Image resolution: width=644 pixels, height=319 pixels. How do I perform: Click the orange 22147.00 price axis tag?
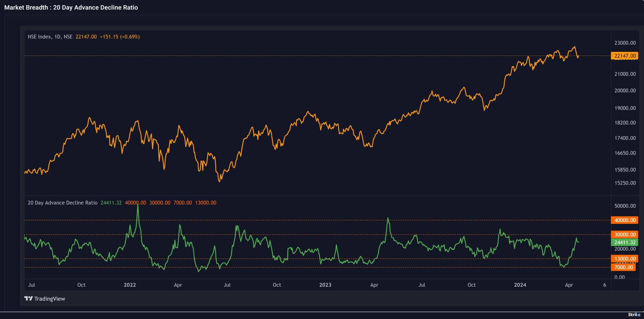[x=624, y=56]
